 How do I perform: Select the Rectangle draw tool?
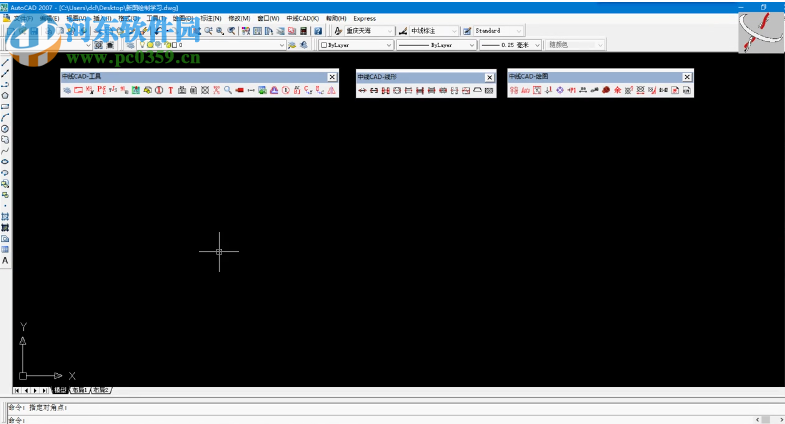point(5,106)
